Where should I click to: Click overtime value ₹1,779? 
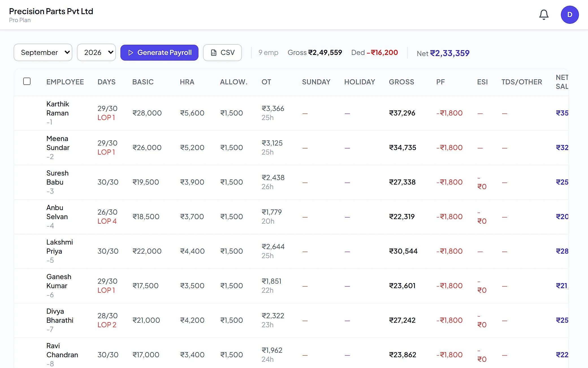(x=272, y=212)
